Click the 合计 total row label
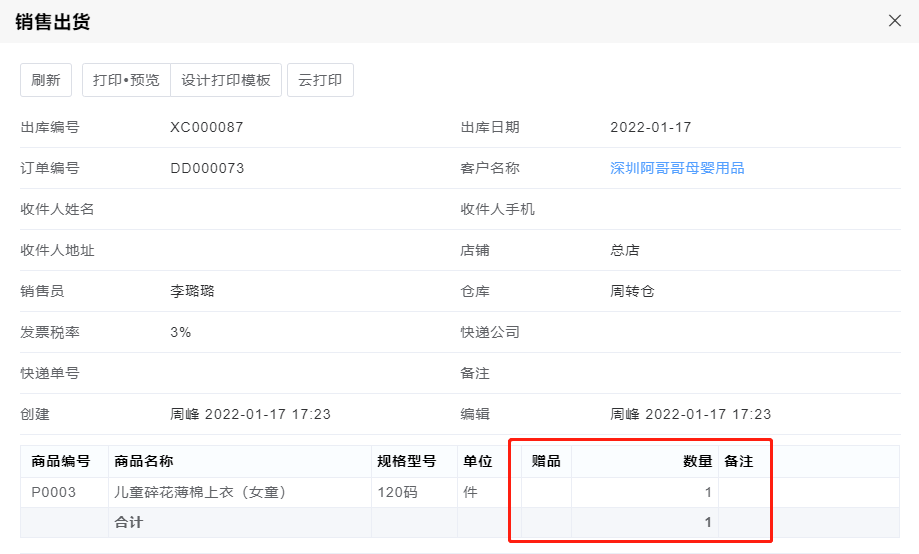This screenshot has height=554, width=919. (128, 522)
